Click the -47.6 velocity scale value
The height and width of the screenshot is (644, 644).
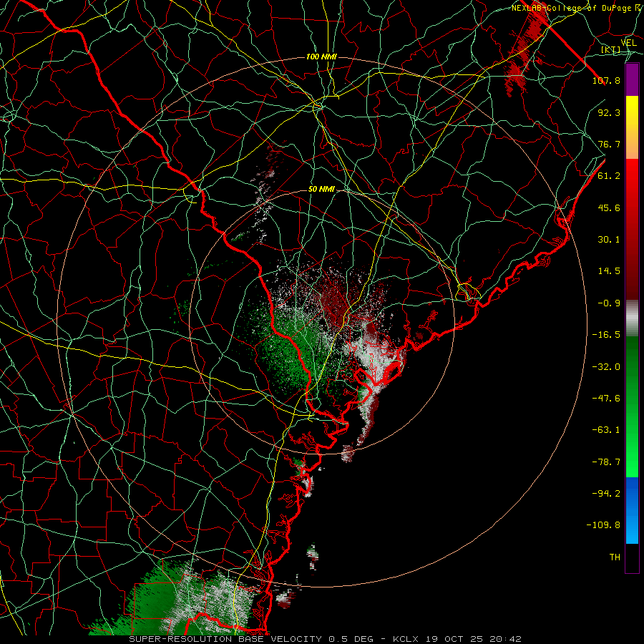[x=606, y=399]
